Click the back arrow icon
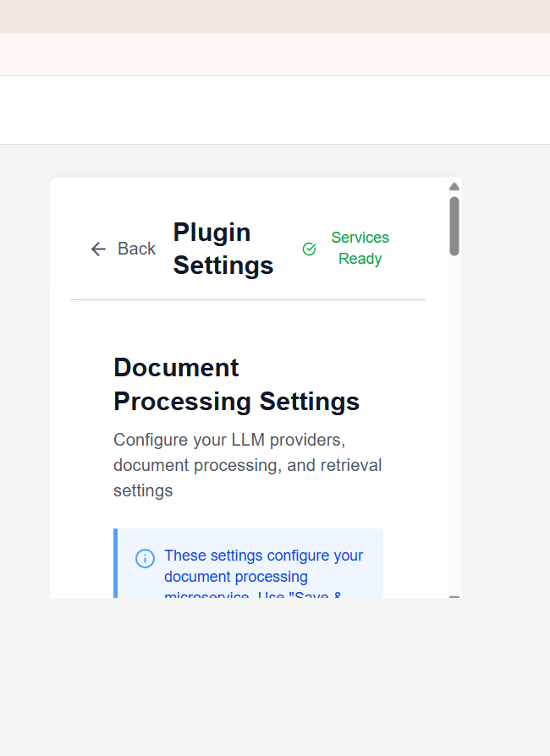 (x=98, y=249)
